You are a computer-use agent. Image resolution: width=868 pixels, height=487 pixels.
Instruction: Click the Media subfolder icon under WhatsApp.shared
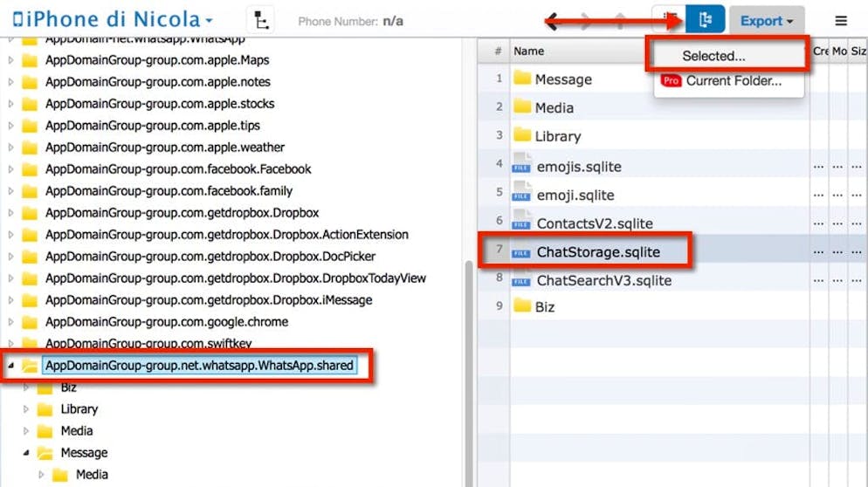[x=45, y=431]
